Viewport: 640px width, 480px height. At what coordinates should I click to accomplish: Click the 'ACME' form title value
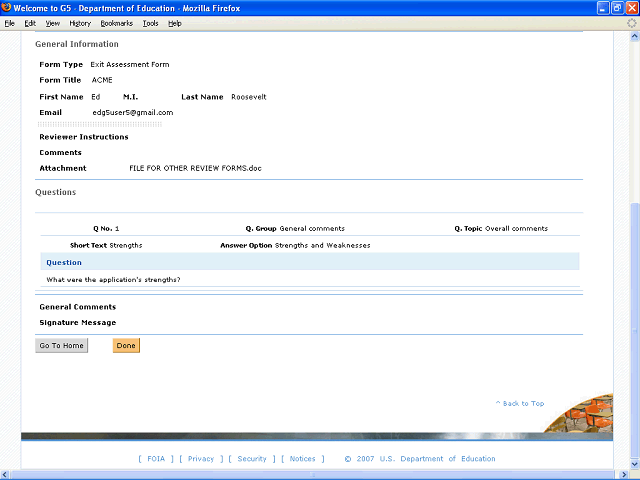coord(102,80)
